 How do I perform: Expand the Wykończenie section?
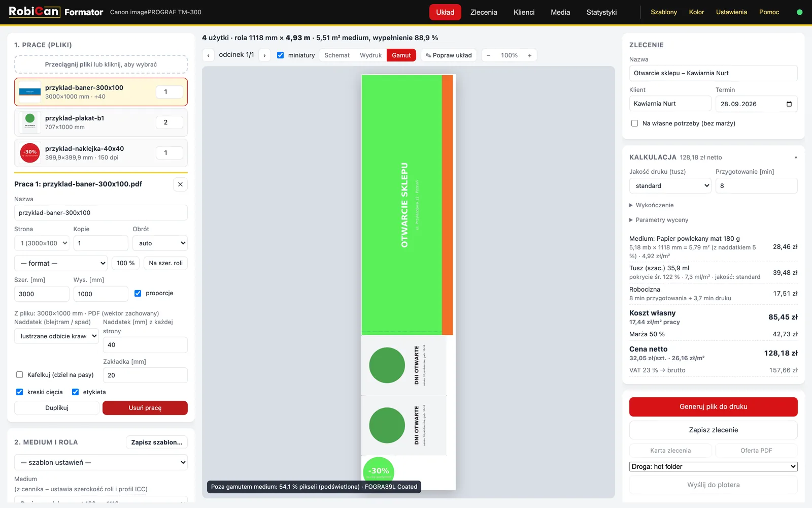652,205
